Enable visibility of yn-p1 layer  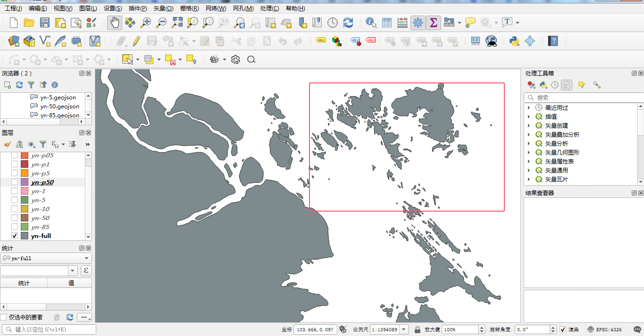[x=15, y=164]
